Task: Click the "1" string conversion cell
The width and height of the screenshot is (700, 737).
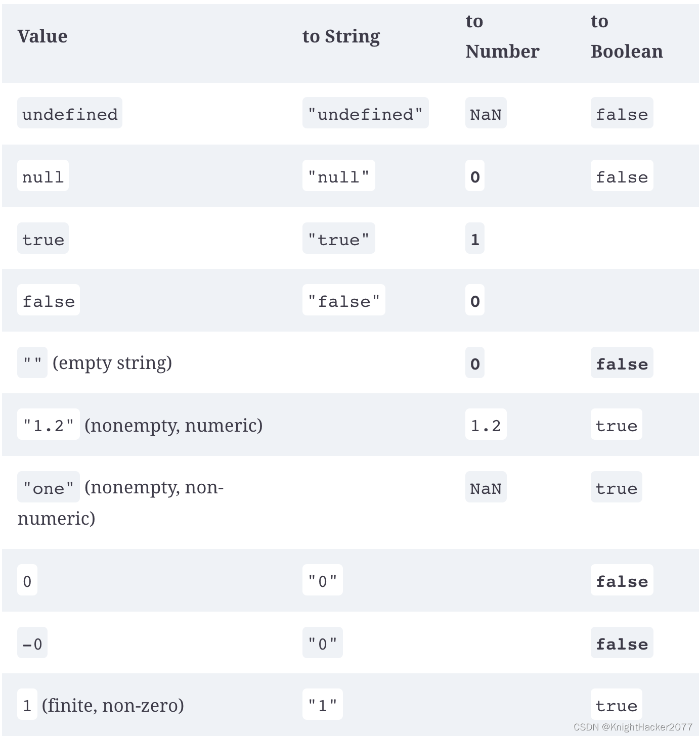Action: [322, 704]
